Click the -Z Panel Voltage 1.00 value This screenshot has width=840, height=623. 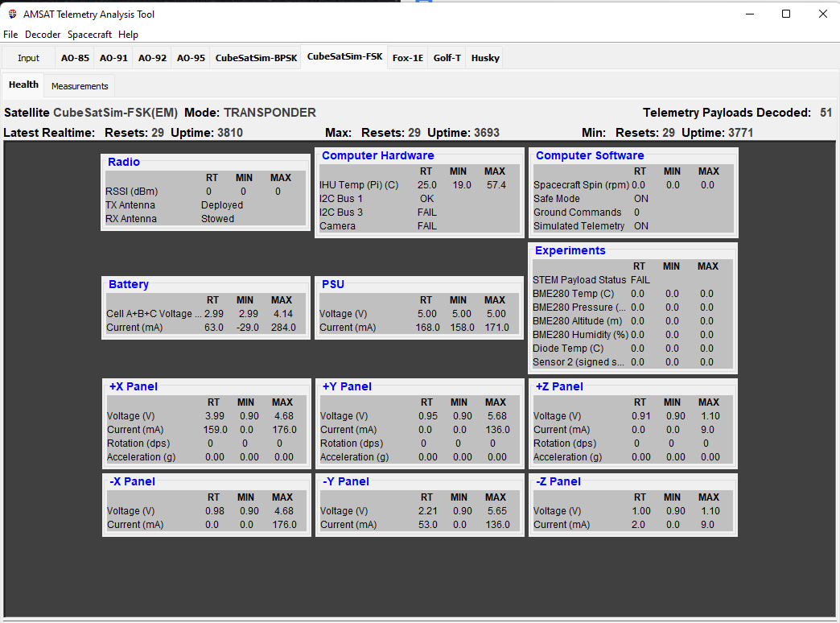[x=641, y=511]
